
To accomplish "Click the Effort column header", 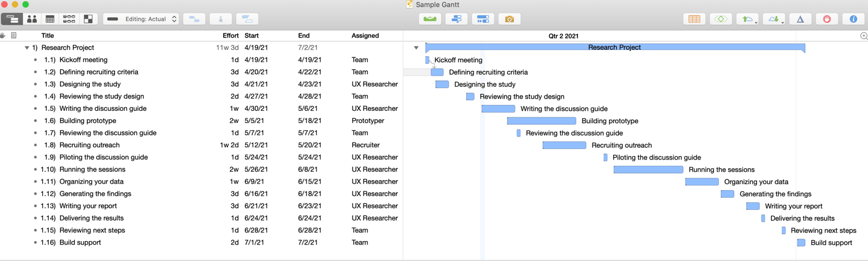I will coord(231,36).
